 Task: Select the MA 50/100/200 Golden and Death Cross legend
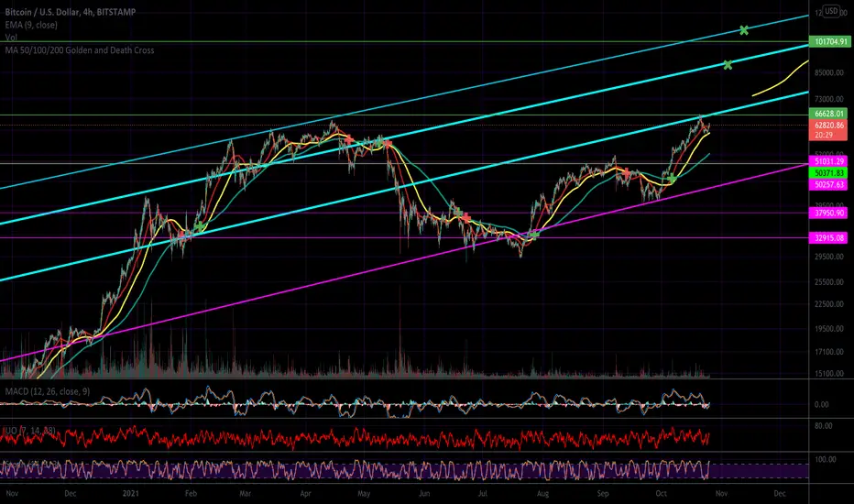[80, 50]
